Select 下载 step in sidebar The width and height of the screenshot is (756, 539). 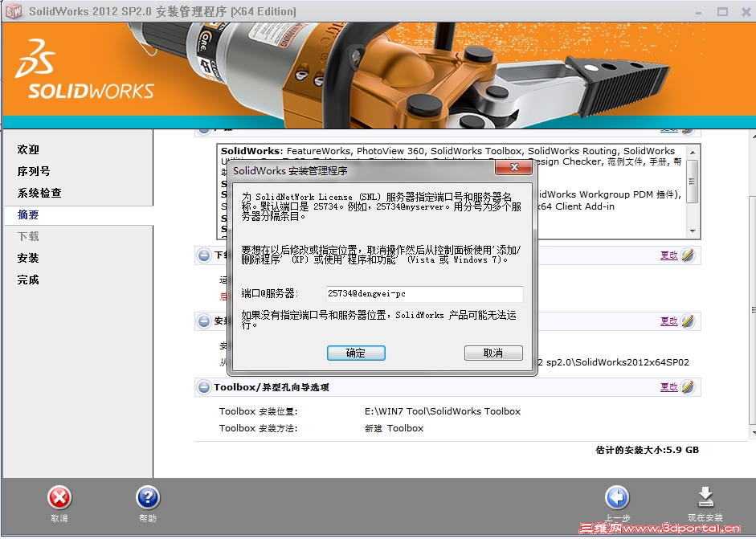pos(28,236)
